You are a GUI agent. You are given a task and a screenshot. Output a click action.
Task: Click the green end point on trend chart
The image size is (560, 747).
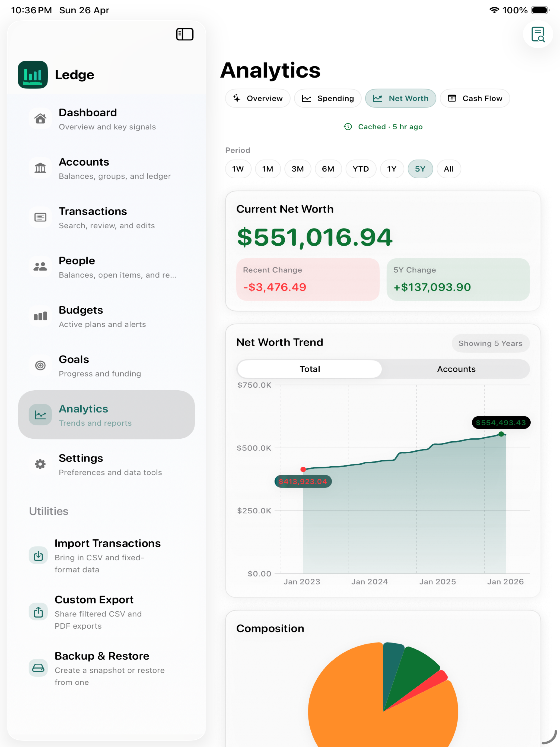[501, 434]
